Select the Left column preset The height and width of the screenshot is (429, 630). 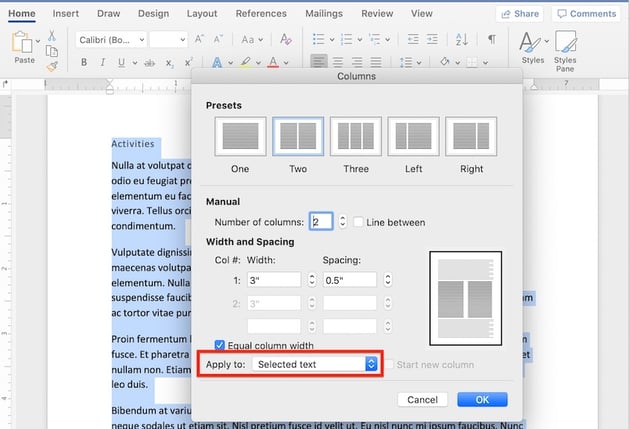click(413, 136)
